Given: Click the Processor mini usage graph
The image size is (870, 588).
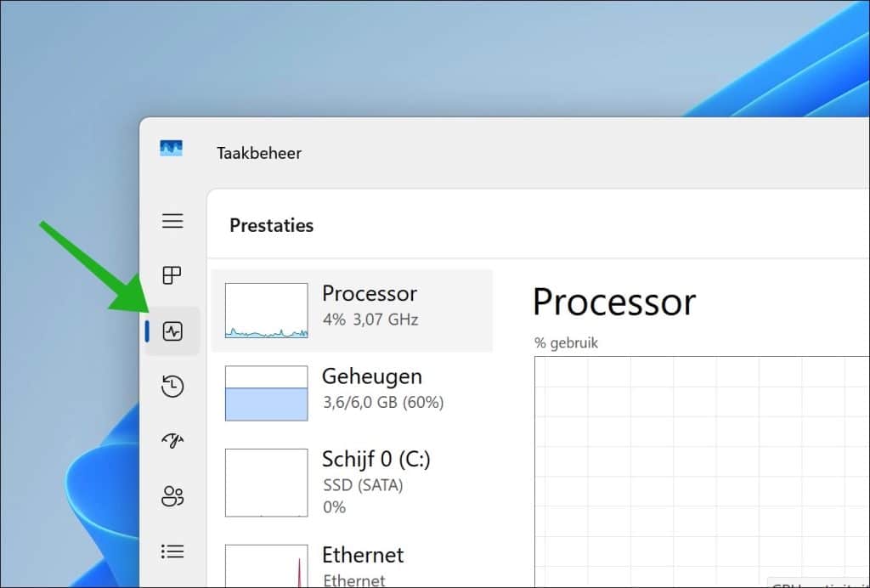Looking at the screenshot, I should click(266, 311).
